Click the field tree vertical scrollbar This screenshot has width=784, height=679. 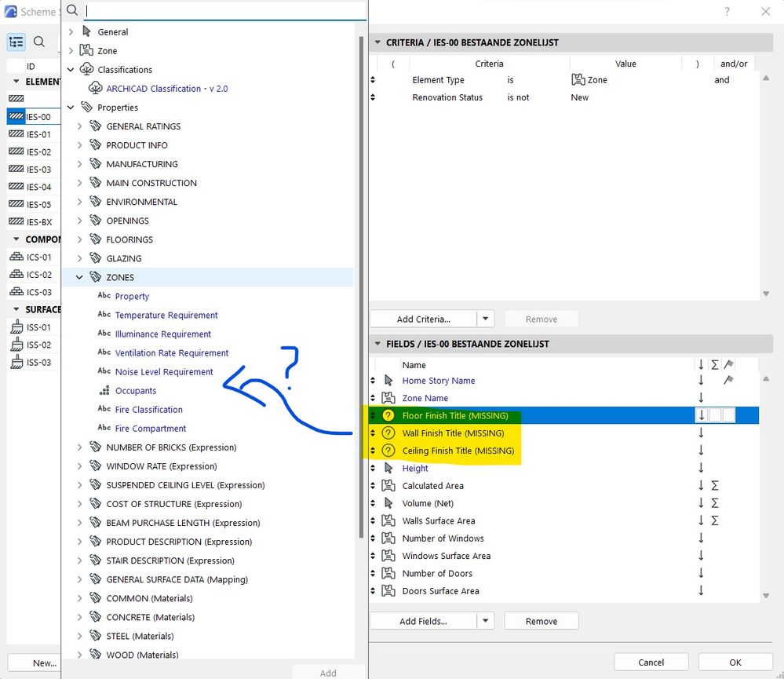(x=361, y=287)
